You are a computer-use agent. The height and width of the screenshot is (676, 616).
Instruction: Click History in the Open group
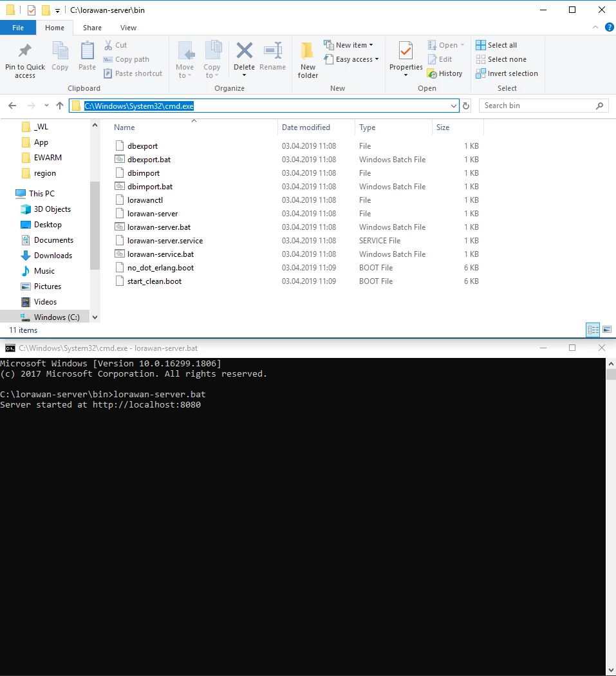[x=445, y=73]
